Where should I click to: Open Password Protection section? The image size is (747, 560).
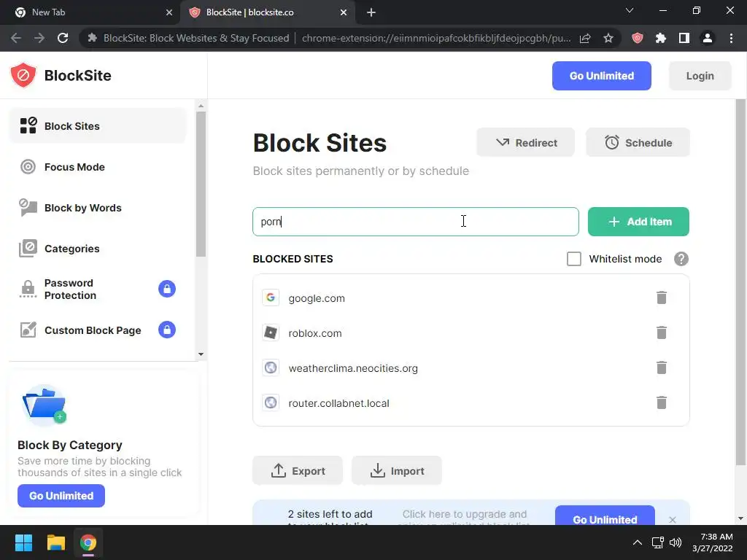[98, 289]
